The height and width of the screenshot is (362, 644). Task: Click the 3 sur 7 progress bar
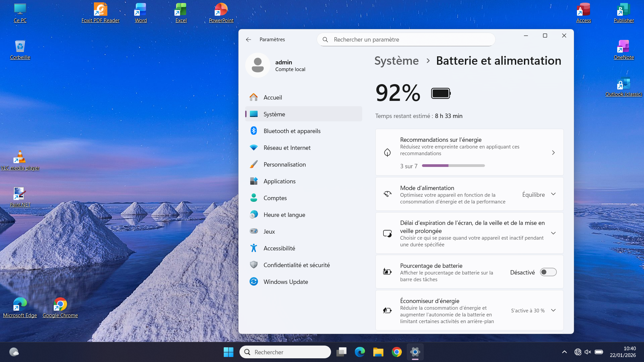click(453, 166)
